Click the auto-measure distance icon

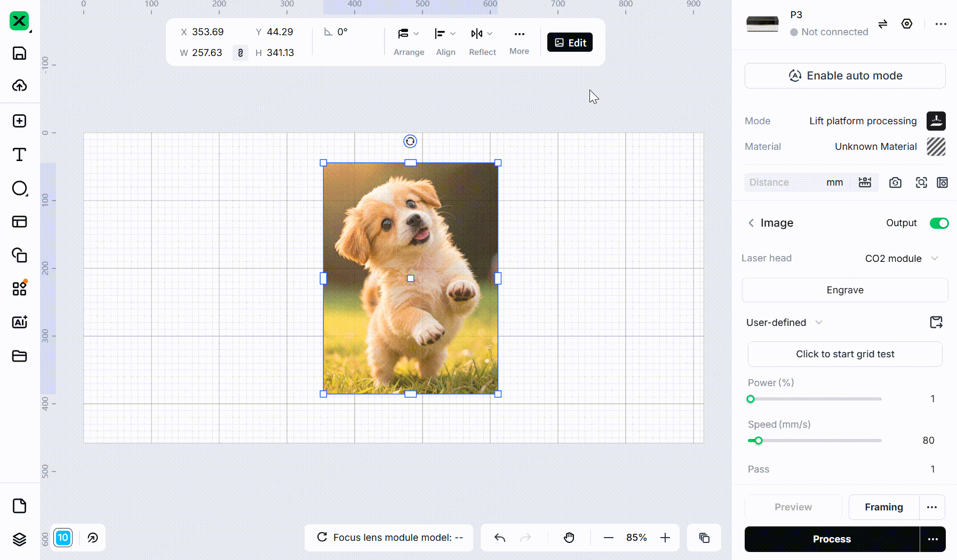[x=865, y=182]
